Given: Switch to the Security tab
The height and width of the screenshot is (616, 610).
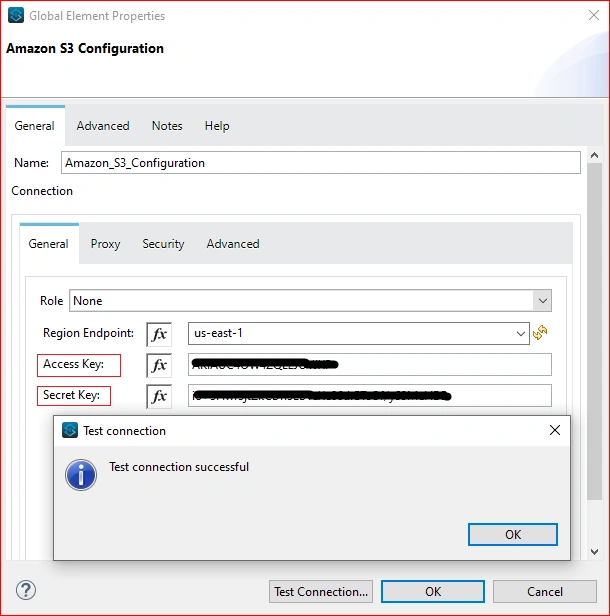Looking at the screenshot, I should click(163, 244).
